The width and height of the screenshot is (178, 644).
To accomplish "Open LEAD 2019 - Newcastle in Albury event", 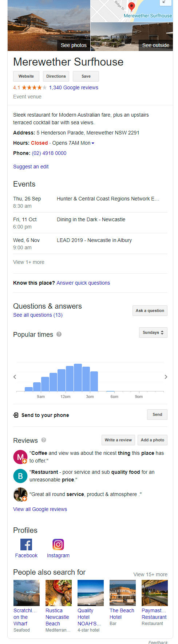I will point(94,240).
